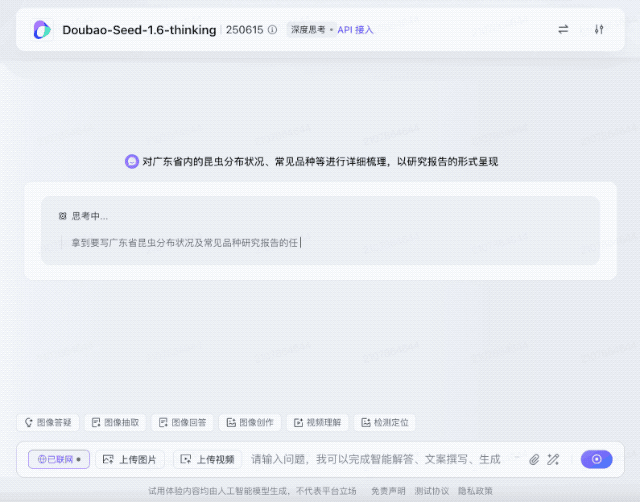Click the 深度思考 tag

click(308, 30)
